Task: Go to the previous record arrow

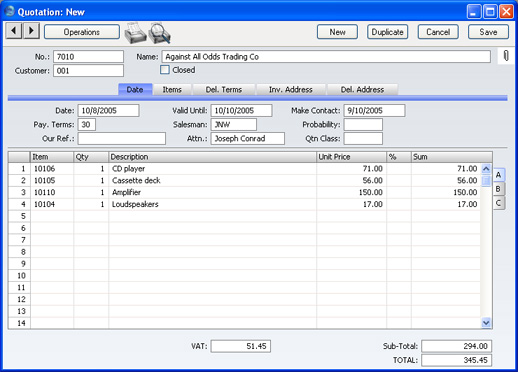Action: 14,31
